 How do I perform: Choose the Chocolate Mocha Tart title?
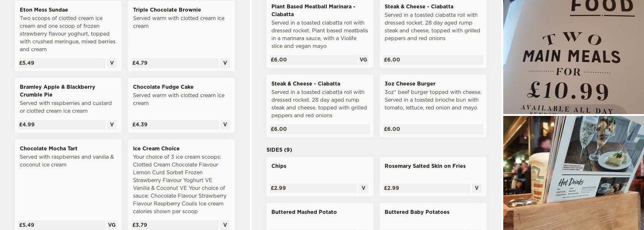[48, 149]
